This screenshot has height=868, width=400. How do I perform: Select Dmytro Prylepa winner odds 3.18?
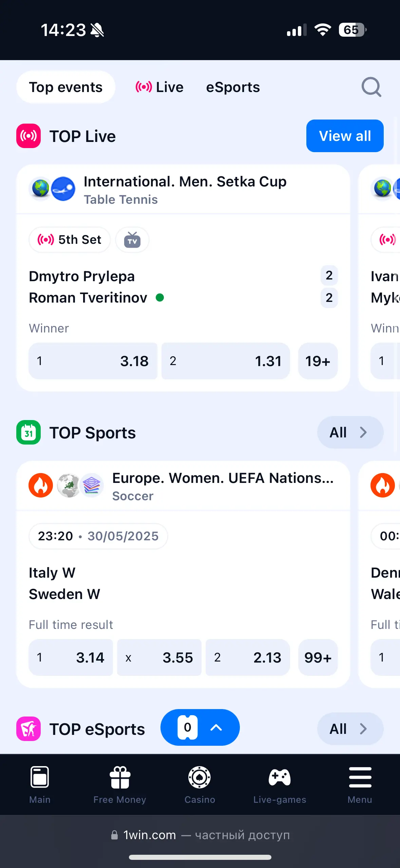point(93,361)
